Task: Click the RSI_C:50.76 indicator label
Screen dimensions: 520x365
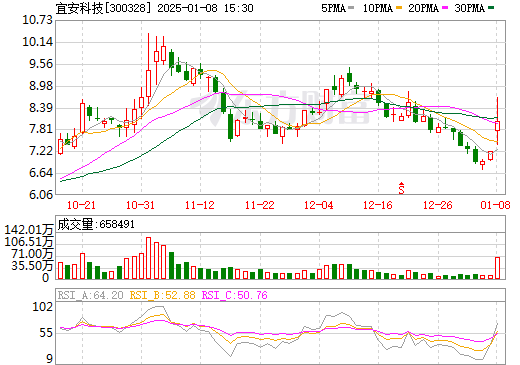Action: pyautogui.click(x=235, y=295)
